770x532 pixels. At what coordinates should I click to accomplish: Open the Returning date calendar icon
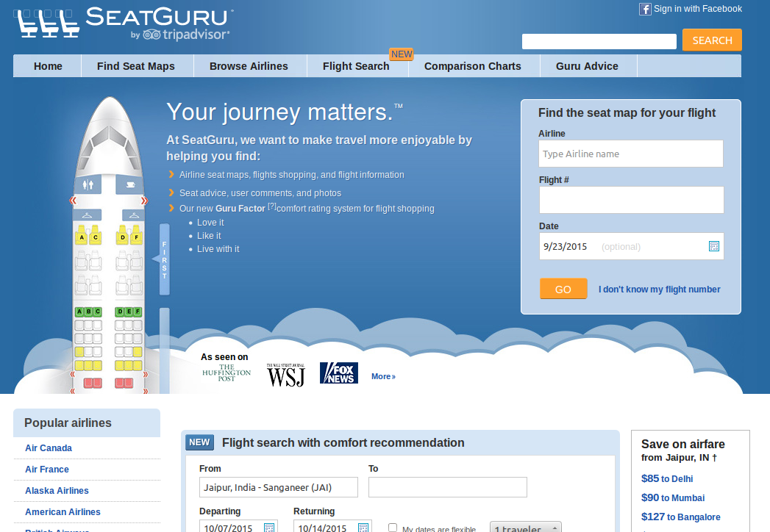[x=363, y=528]
